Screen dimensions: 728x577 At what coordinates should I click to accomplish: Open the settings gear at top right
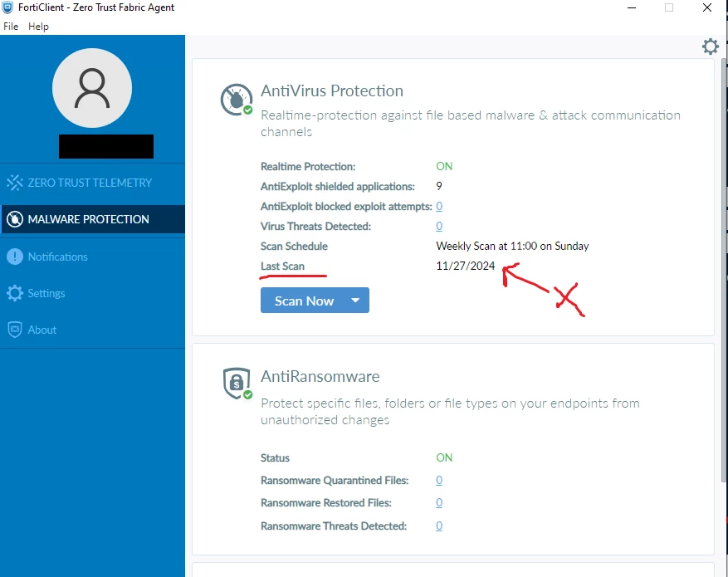pos(710,46)
